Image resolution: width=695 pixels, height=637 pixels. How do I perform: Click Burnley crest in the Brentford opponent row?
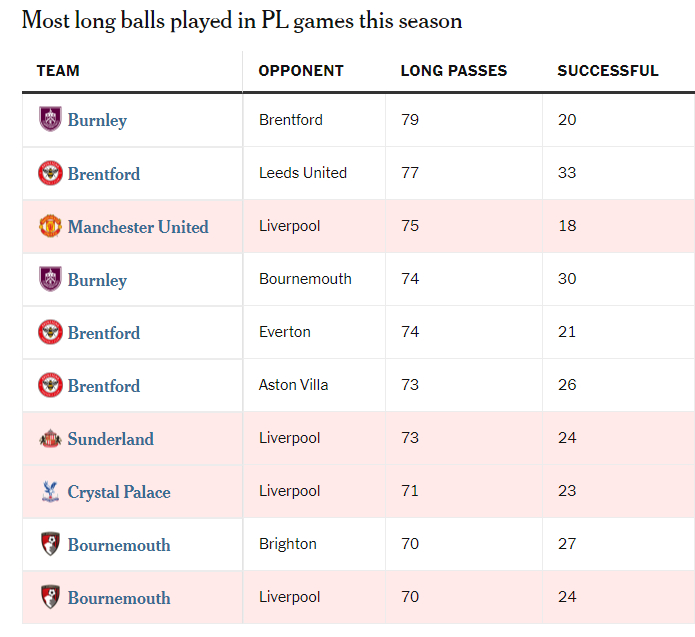point(50,120)
